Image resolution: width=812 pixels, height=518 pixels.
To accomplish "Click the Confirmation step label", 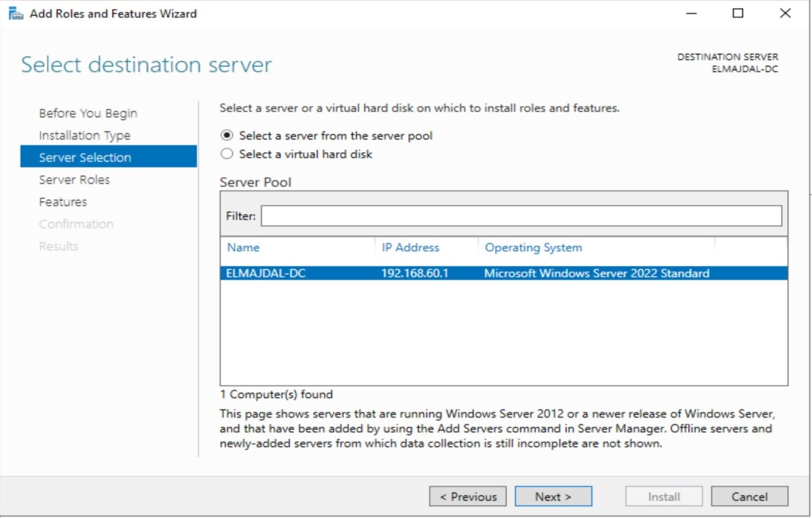I will [76, 224].
